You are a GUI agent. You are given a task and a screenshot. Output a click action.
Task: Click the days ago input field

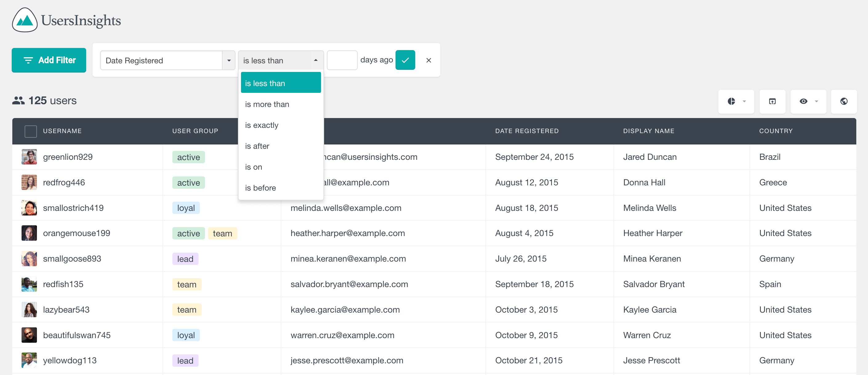[342, 60]
